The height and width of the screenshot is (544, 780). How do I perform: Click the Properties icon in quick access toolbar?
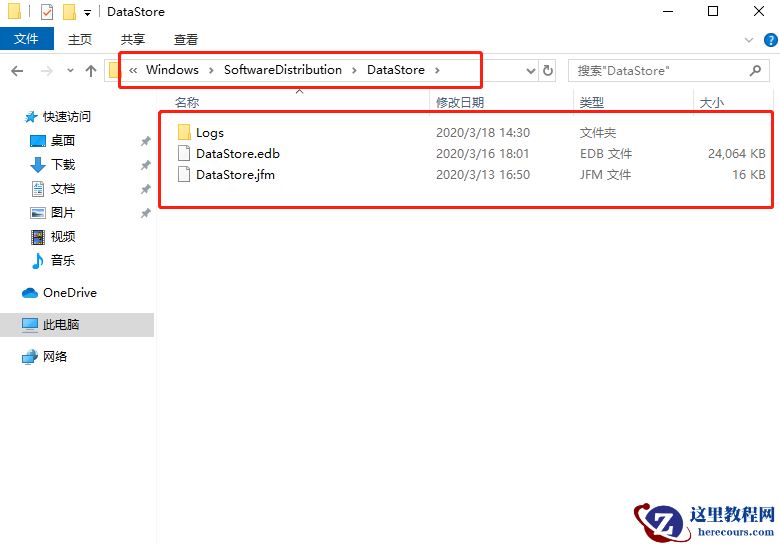[47, 11]
